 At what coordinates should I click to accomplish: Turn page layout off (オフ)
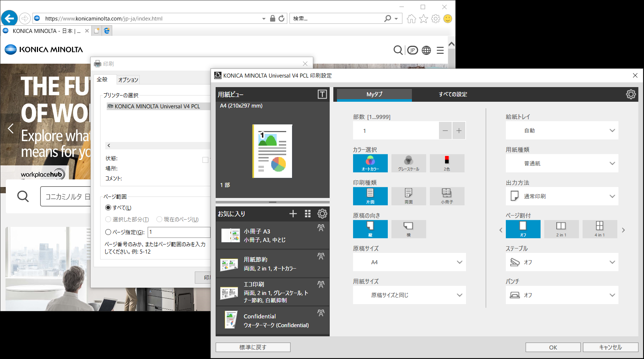pos(523,229)
